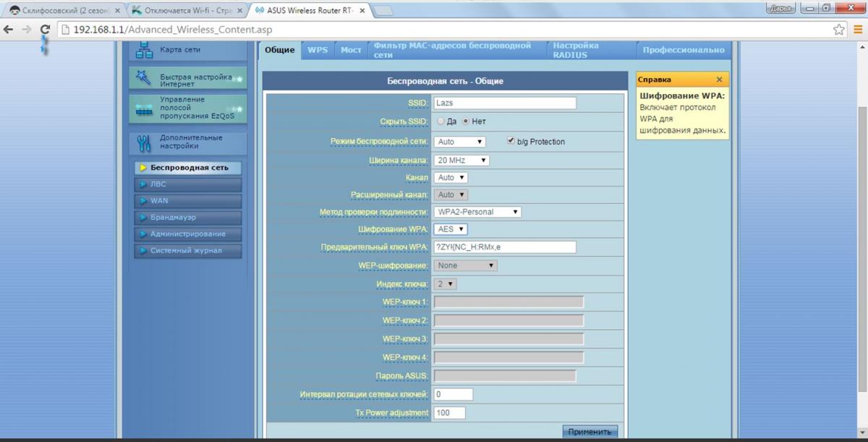Open the MAC address filter tab
The height and width of the screenshot is (442, 868).
[456, 50]
